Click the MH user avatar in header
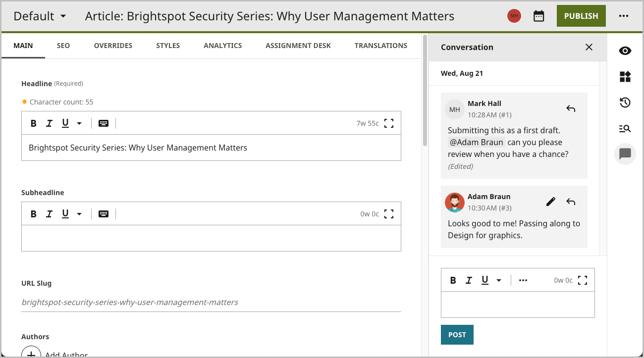Image resolution: width=644 pixels, height=358 pixels. (514, 16)
